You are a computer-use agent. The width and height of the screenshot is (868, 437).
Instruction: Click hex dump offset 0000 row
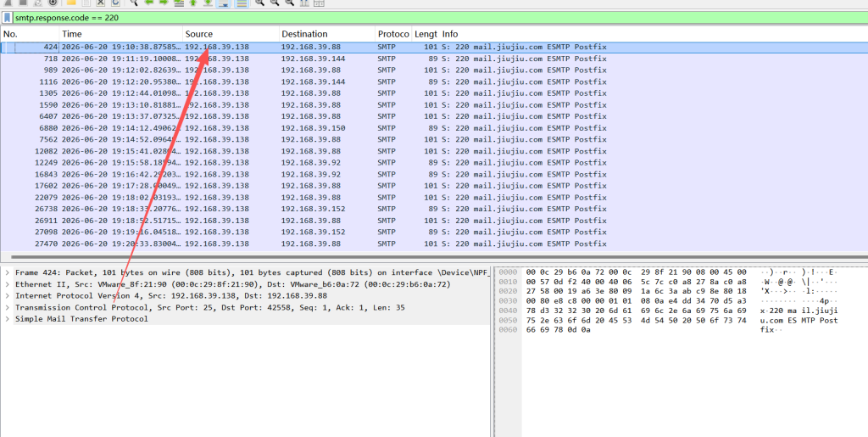pyautogui.click(x=668, y=272)
